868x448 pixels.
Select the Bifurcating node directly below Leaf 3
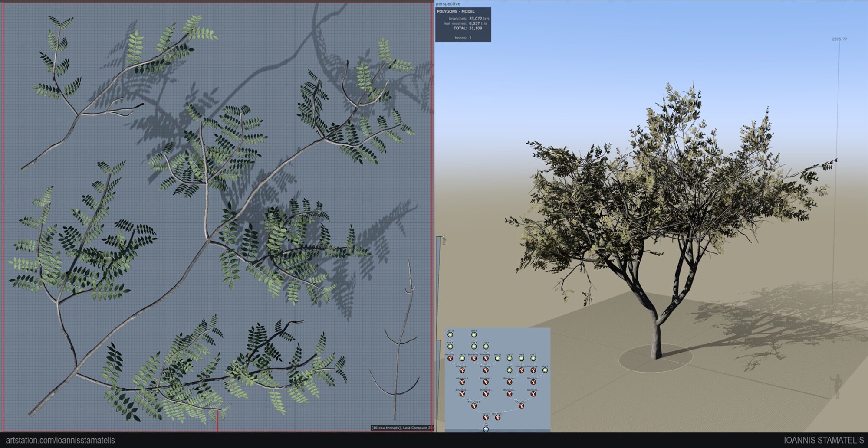(533, 370)
